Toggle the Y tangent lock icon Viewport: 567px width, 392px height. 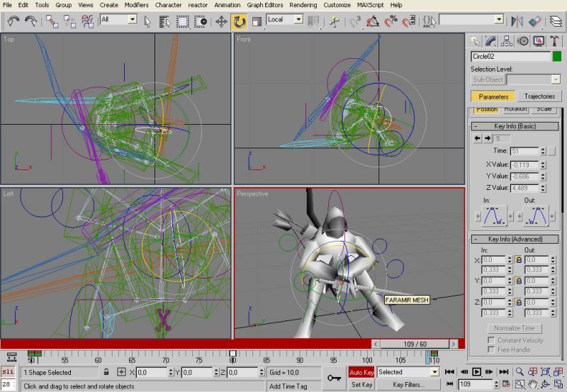click(x=519, y=281)
